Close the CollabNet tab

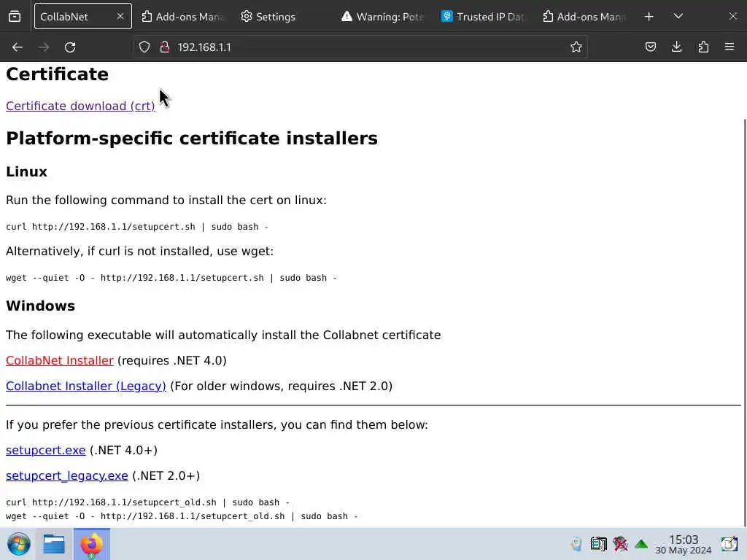tap(120, 17)
